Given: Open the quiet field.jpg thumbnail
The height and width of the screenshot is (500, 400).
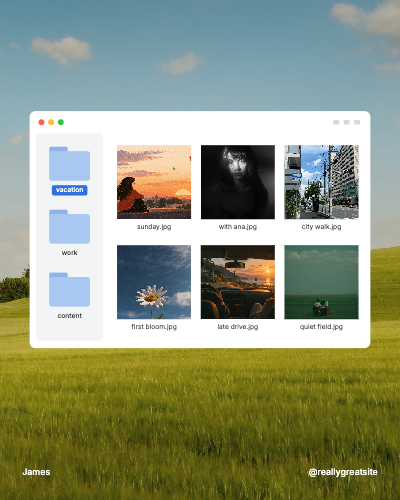Looking at the screenshot, I should (x=321, y=282).
